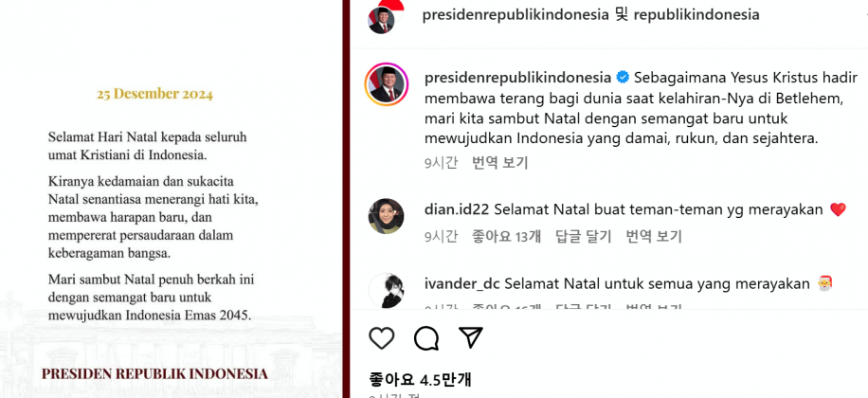868x398 pixels.
Task: View the 좋아요 13개 likes on dian.id22's comment
Action: (506, 237)
